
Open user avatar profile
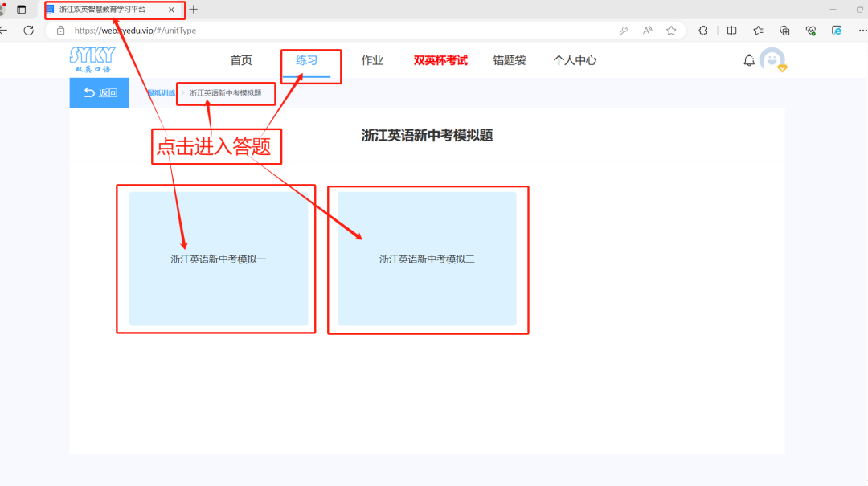click(772, 59)
